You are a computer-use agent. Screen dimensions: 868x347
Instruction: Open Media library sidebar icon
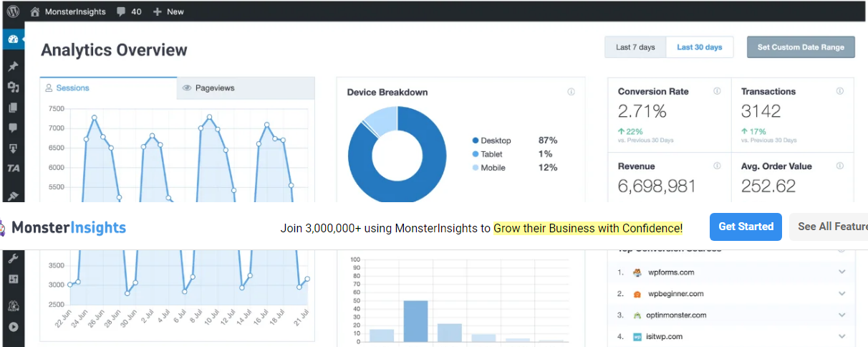(12, 87)
